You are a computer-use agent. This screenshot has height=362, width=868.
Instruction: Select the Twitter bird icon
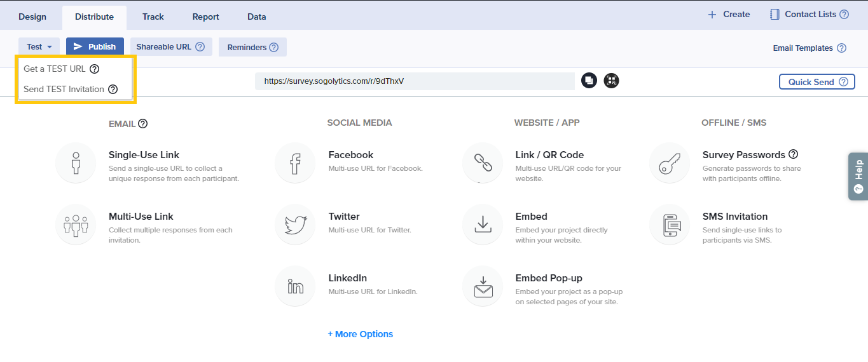pyautogui.click(x=295, y=225)
